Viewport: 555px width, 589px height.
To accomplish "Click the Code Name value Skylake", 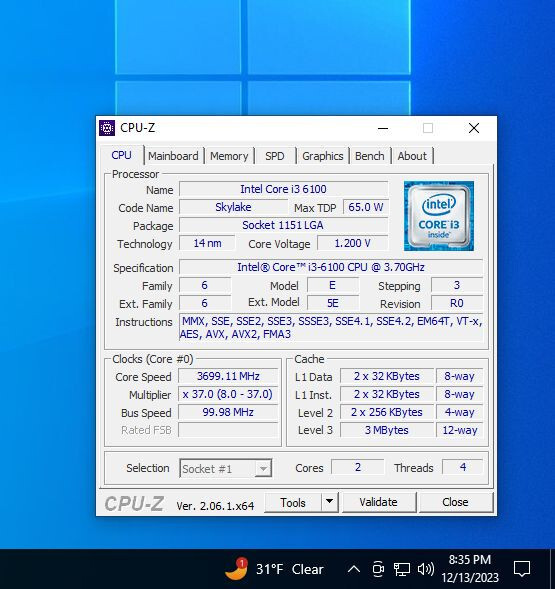I will click(233, 207).
